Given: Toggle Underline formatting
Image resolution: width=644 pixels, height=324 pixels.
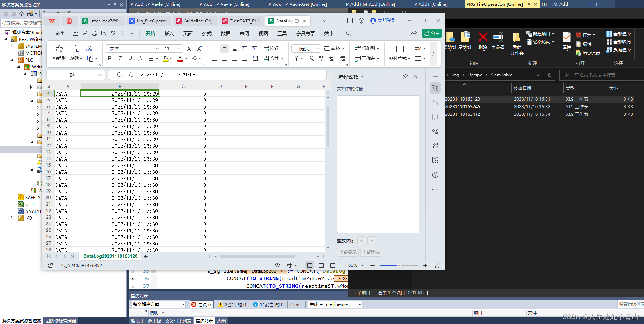Looking at the screenshot, I should [x=130, y=59].
